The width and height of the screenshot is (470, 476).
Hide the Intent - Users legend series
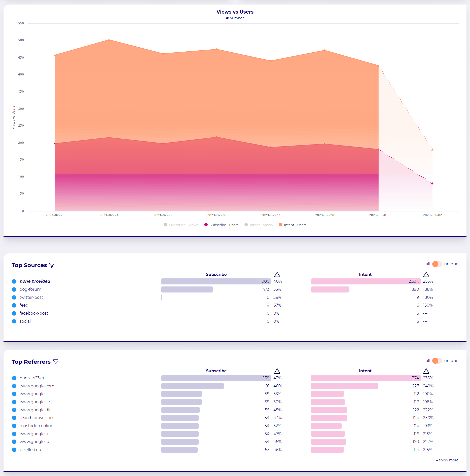click(293, 225)
